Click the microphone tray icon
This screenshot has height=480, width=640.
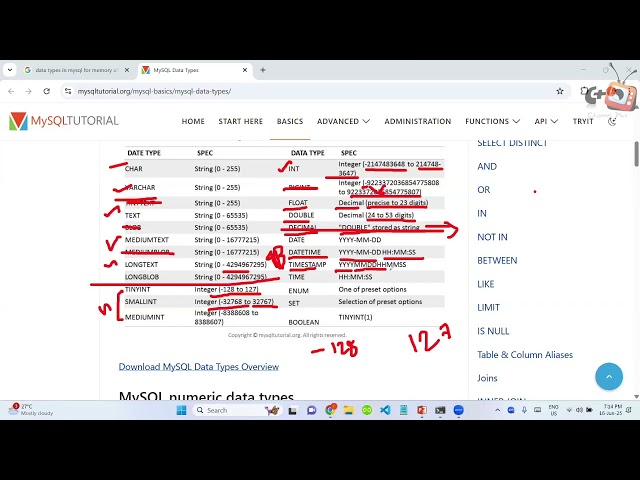524,410
